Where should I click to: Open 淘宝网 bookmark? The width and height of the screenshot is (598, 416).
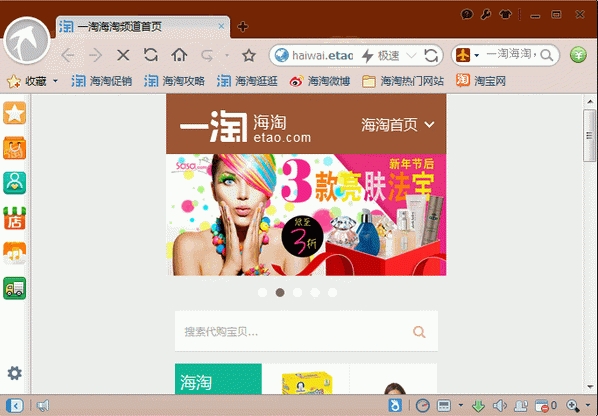click(x=481, y=81)
